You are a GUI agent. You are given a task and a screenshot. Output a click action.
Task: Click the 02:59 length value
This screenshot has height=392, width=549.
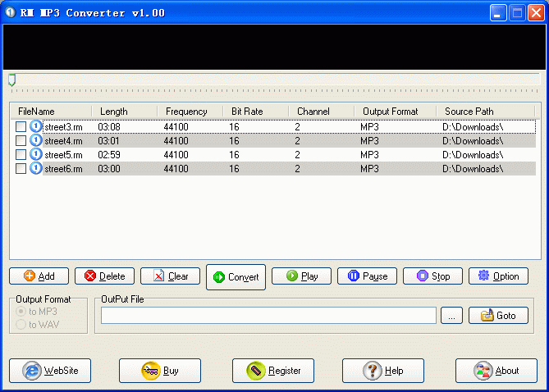(x=109, y=155)
